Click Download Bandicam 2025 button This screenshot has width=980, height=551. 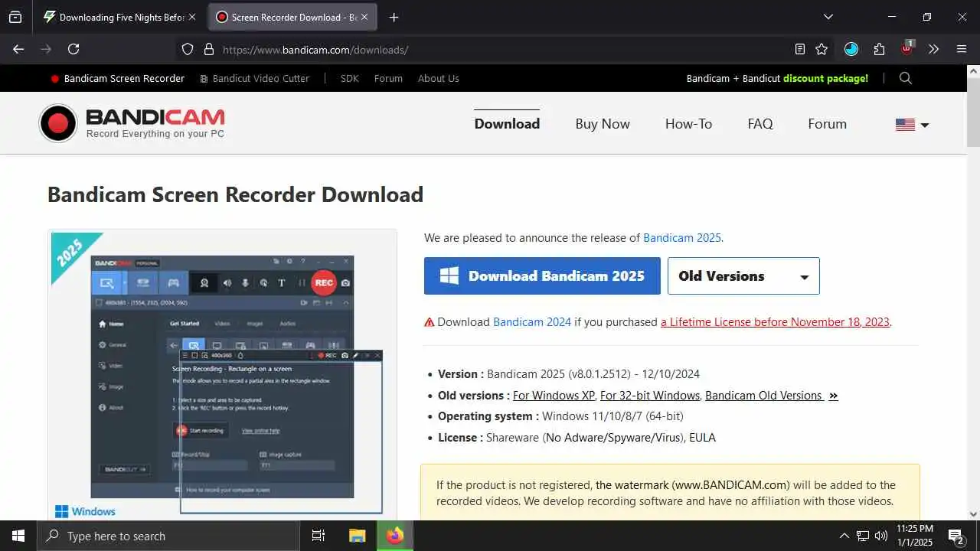[542, 275]
